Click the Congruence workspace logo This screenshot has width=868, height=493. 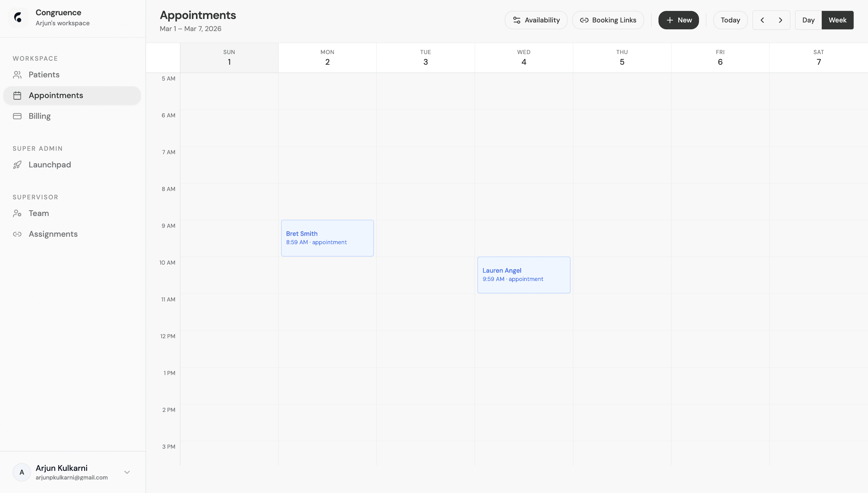[18, 17]
